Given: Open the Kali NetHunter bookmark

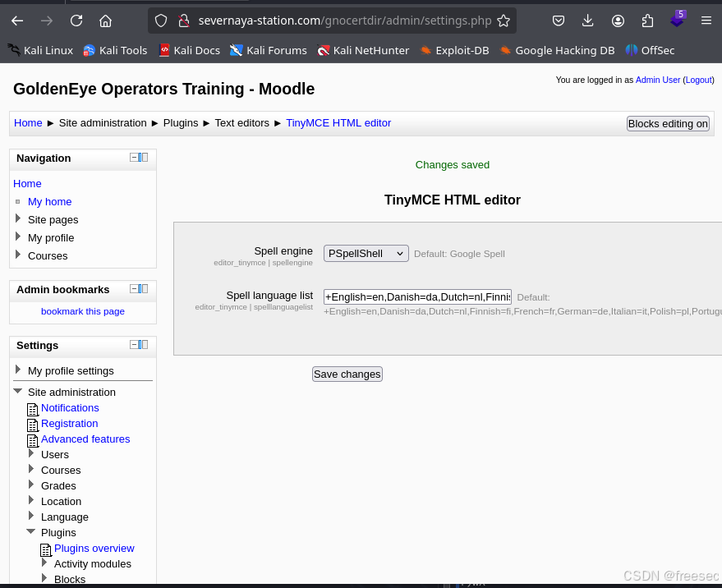Looking at the screenshot, I should 363,50.
